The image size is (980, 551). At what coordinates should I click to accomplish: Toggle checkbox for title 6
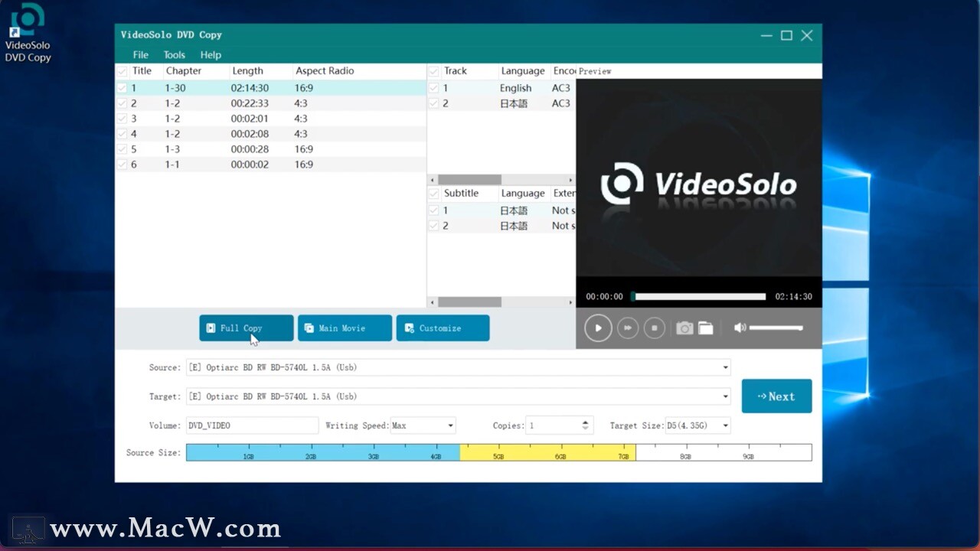tap(122, 165)
